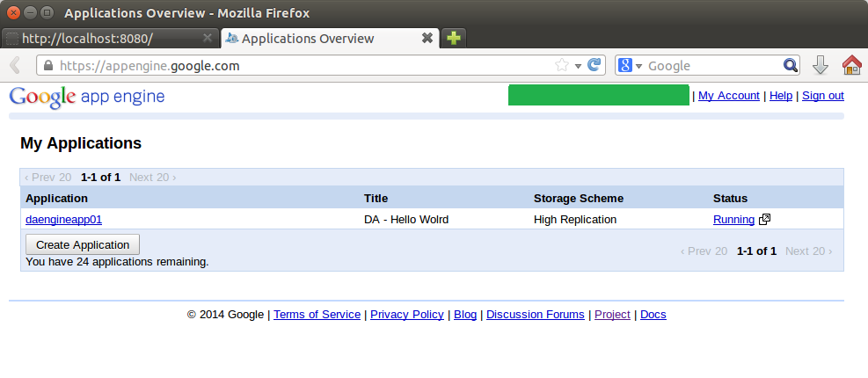Image resolution: width=868 pixels, height=378 pixels.
Task: Open the daengineapp01 application link
Action: (63, 220)
